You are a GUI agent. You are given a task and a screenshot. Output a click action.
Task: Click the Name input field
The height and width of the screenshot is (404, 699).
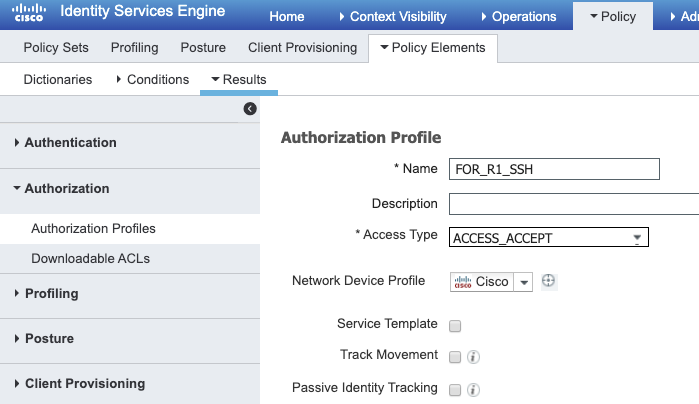coord(554,169)
